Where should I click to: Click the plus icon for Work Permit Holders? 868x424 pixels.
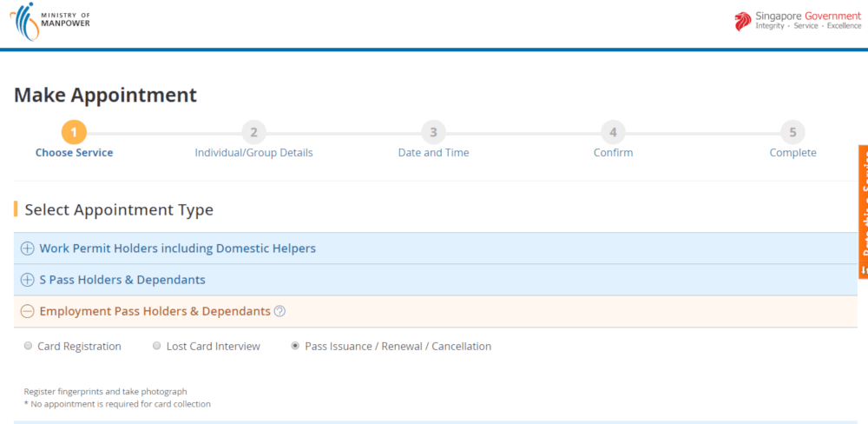pos(28,248)
